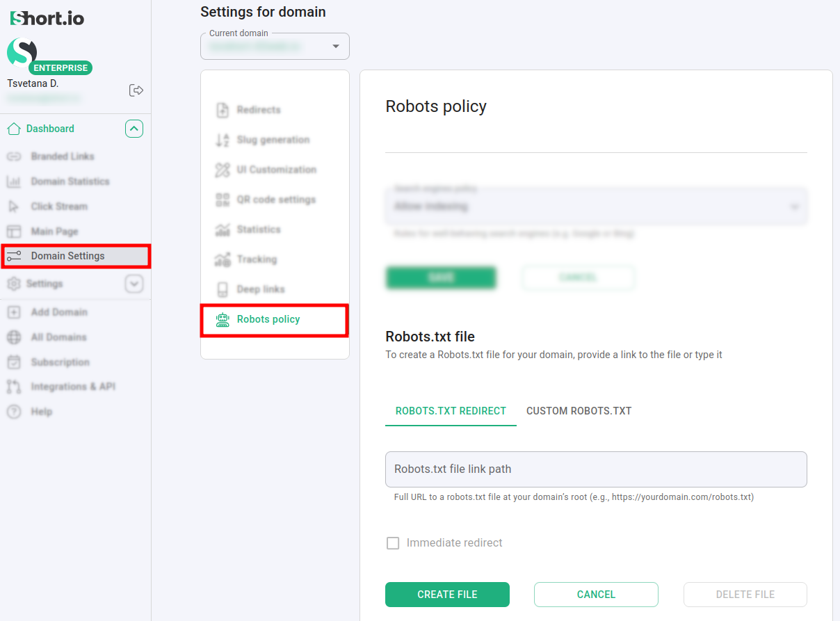The width and height of the screenshot is (840, 621).
Task: Enable the Immediate redirect checkbox
Action: 393,543
